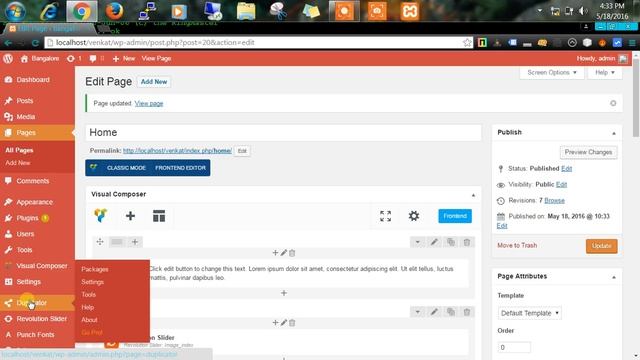This screenshot has width=640, height=360.
Task: Add element with plus icon in toolbar
Action: (130, 216)
